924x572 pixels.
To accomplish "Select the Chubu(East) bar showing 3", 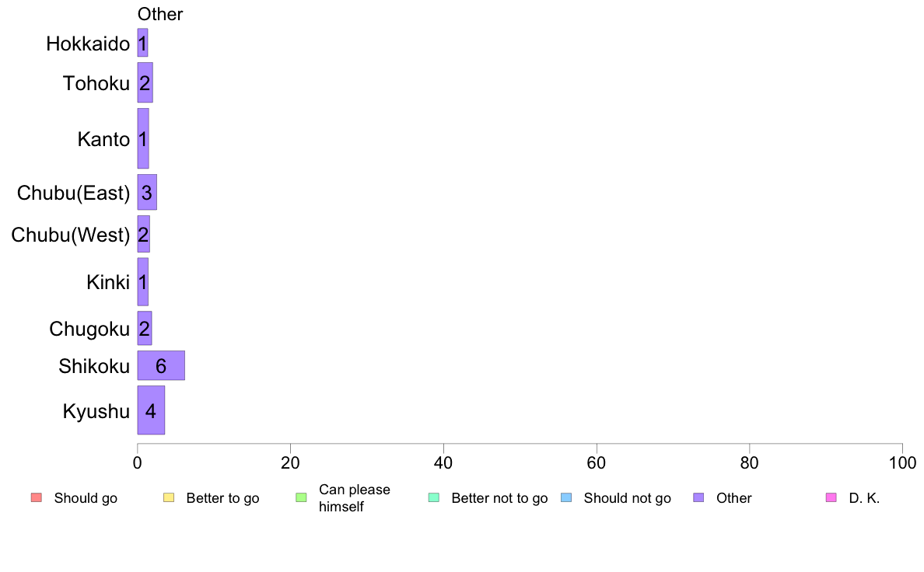I will (147, 192).
